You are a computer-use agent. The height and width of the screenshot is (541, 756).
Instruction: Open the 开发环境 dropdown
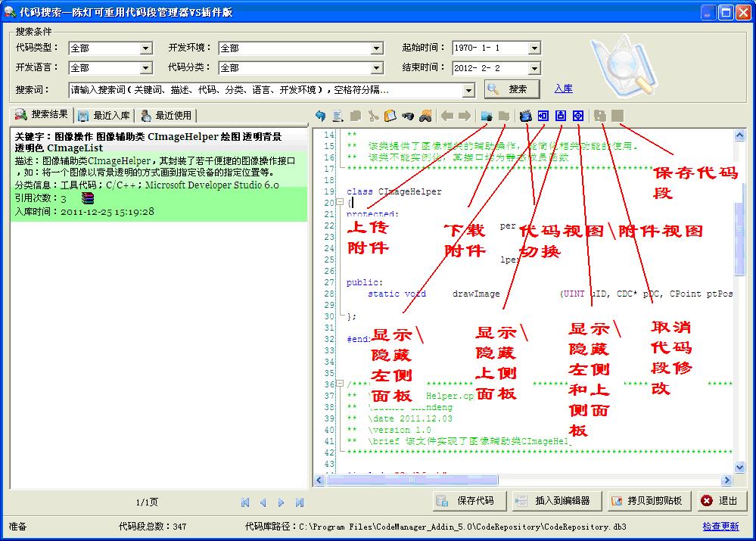[377, 48]
